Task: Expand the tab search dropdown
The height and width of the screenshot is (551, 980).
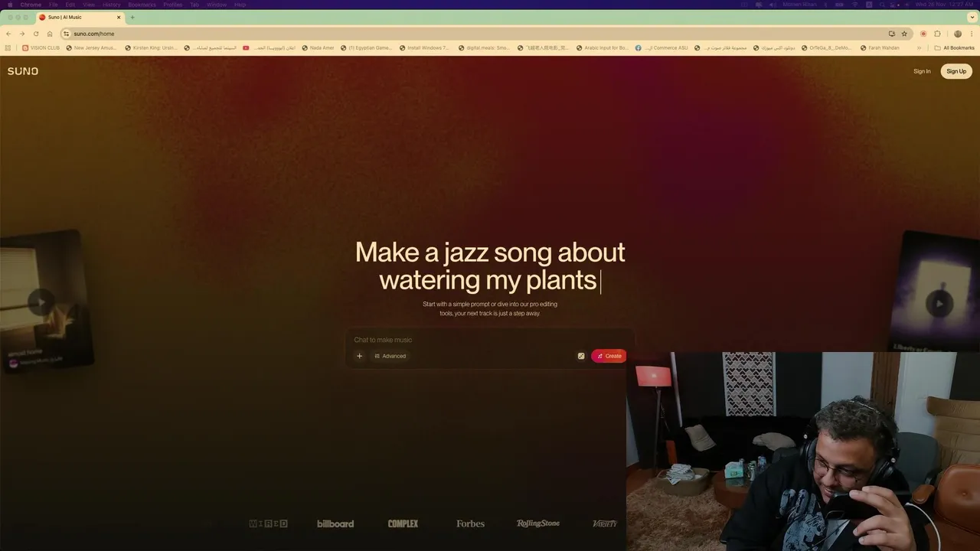Action: click(971, 17)
